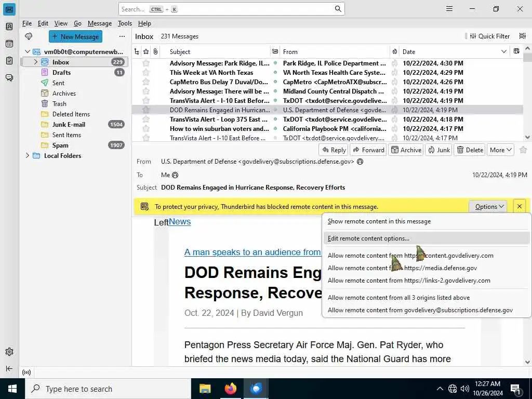532x399 pixels.
Task: Choose Edit remote content options
Action: 426,238
